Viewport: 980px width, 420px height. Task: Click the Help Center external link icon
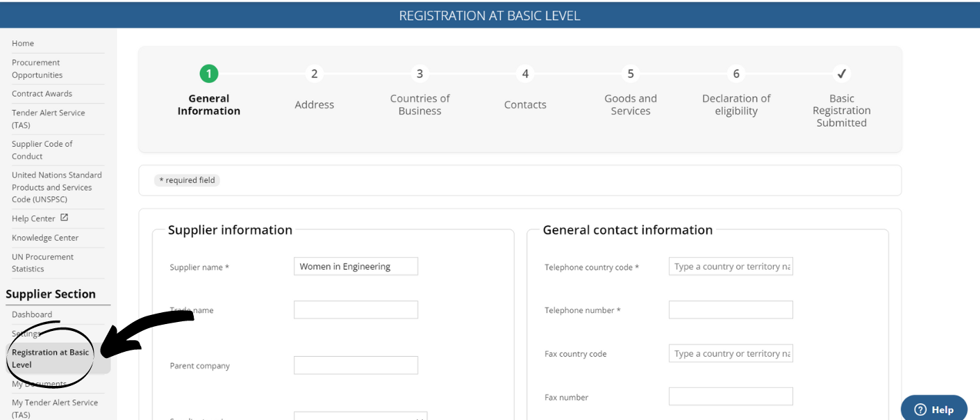64,218
